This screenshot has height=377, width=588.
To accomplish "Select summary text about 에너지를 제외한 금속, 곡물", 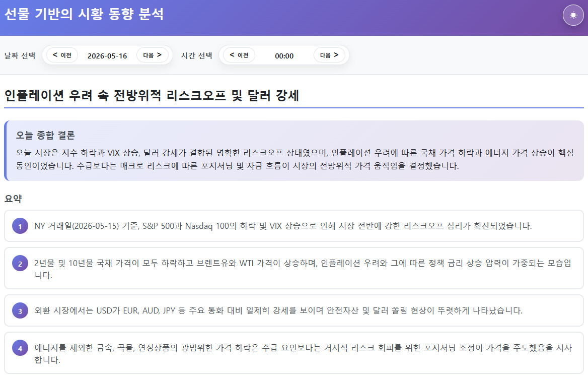I will click(x=303, y=354).
